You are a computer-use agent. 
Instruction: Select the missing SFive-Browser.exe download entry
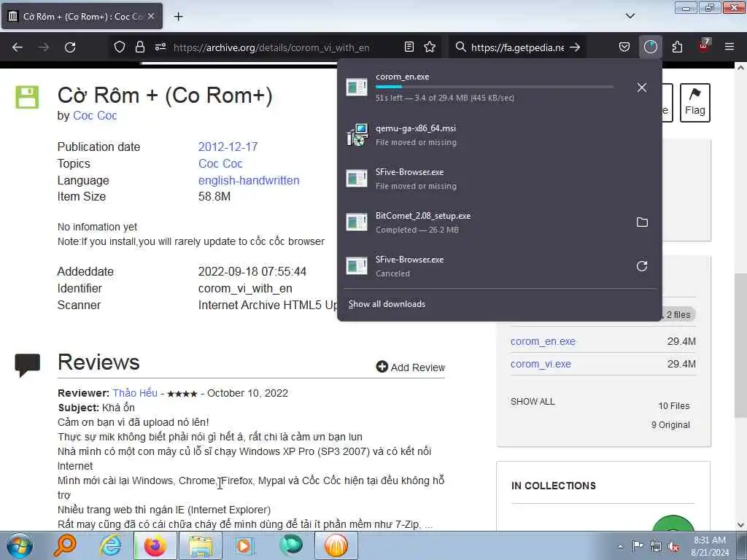tap(499, 179)
